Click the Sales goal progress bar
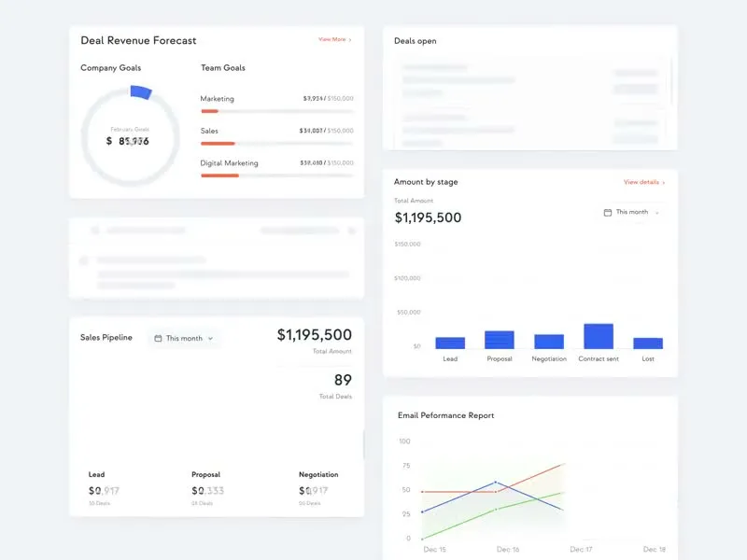747x560 pixels. [276, 144]
